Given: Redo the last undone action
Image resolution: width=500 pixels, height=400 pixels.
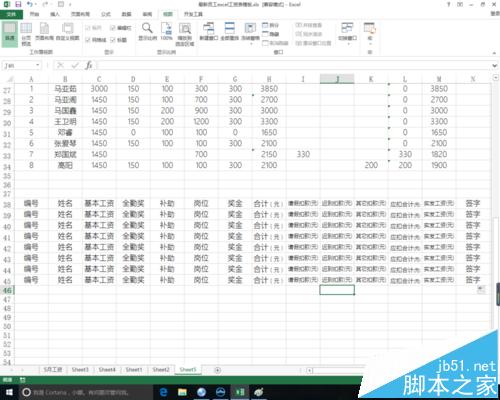Looking at the screenshot, I should 45,4.
